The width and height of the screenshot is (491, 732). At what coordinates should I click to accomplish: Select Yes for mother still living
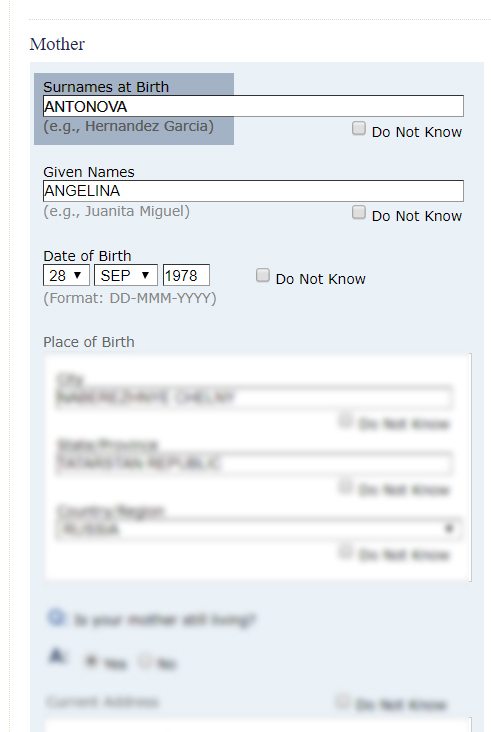click(91, 661)
